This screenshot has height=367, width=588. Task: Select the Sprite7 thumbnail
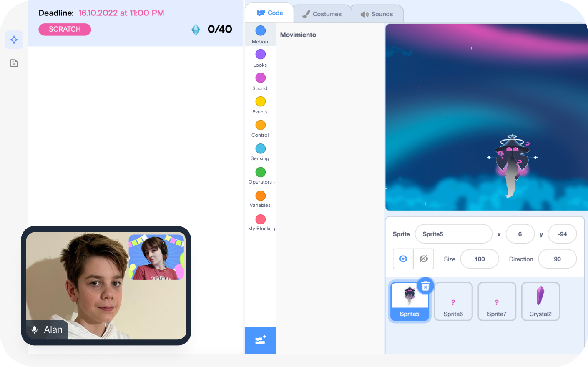497,302
